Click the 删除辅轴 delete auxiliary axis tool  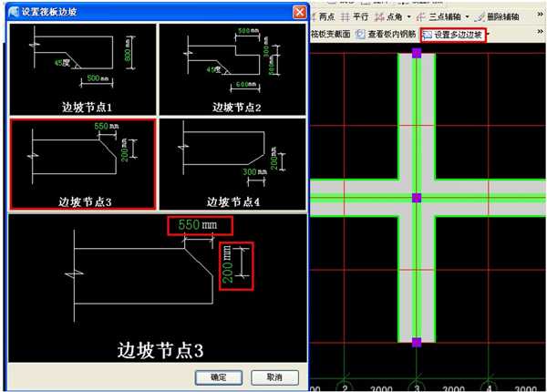click(x=497, y=16)
